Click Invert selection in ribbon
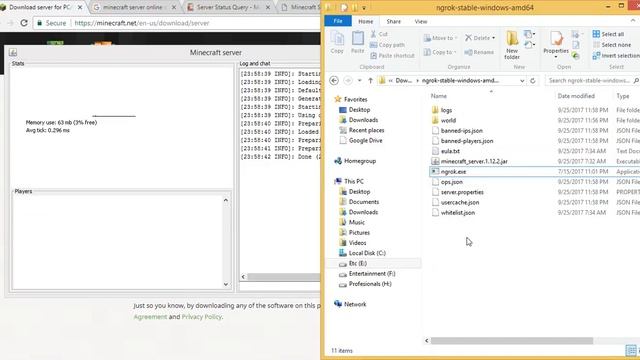Screen dimensions: 640x360 (x=616, y=56)
